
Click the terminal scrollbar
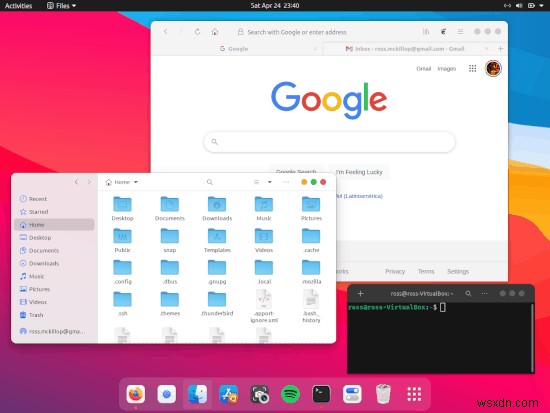pos(532,337)
